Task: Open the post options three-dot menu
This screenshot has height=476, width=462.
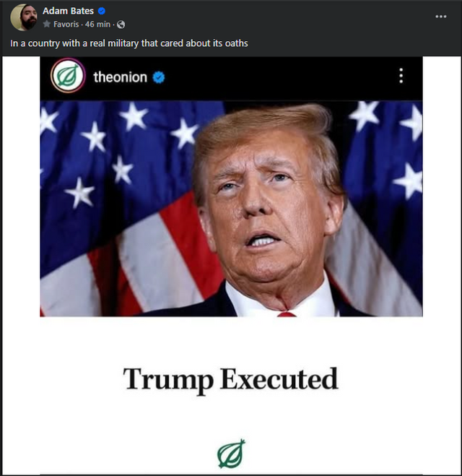Action: (441, 17)
